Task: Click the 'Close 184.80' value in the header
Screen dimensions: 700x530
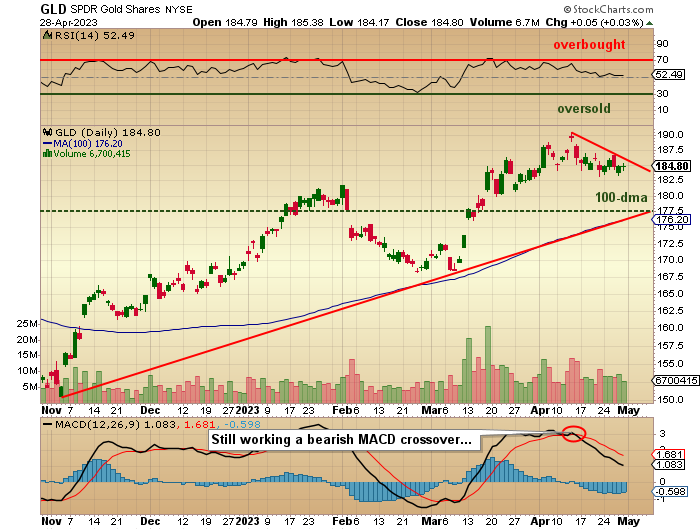Action: [x=429, y=22]
